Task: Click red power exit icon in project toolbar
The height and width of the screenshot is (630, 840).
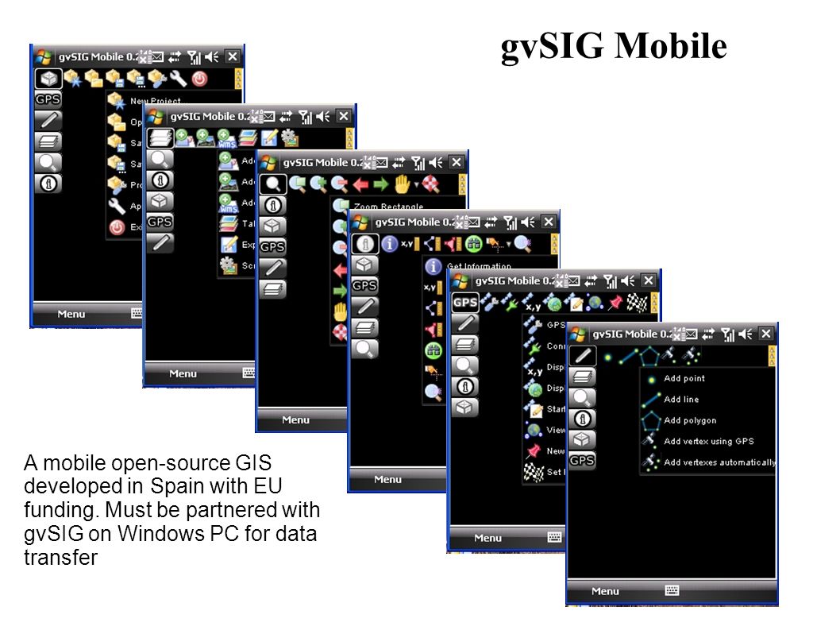Action: [x=199, y=79]
